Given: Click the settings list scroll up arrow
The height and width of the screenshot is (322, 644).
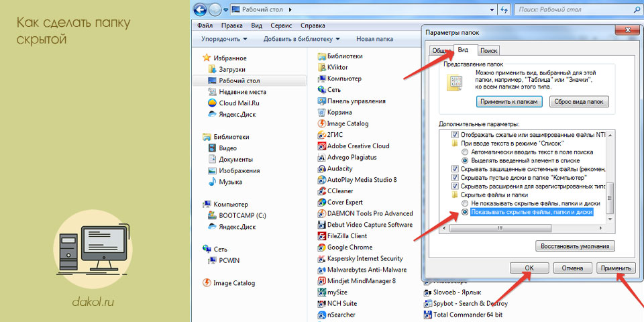Looking at the screenshot, I should [610, 135].
